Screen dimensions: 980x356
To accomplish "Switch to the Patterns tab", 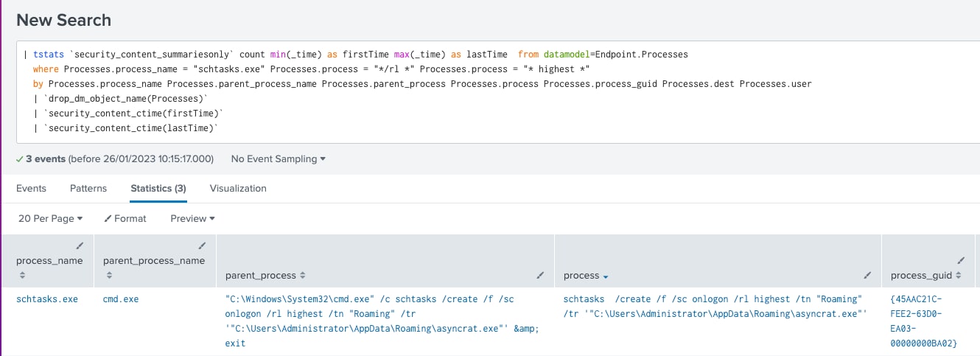I will [x=88, y=188].
